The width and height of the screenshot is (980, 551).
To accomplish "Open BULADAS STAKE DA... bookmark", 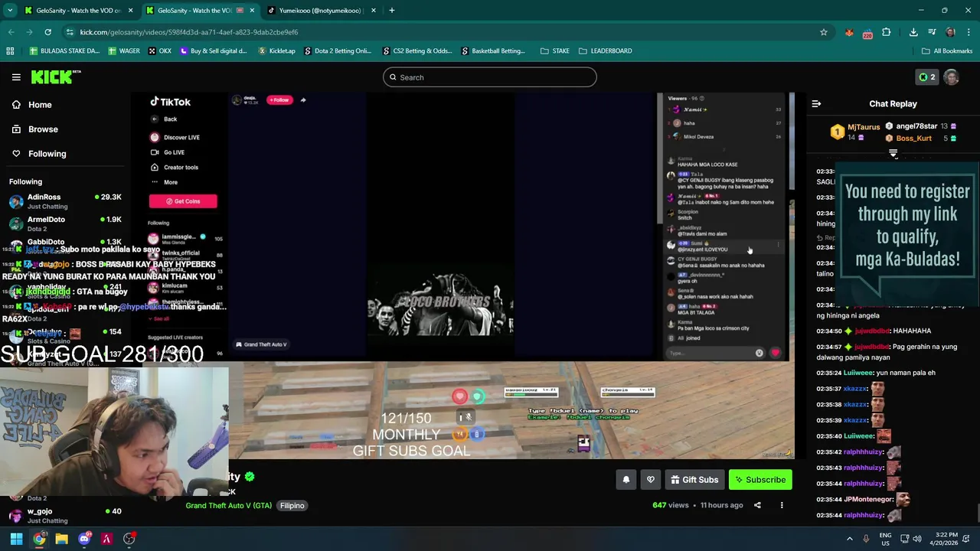I will (x=64, y=51).
